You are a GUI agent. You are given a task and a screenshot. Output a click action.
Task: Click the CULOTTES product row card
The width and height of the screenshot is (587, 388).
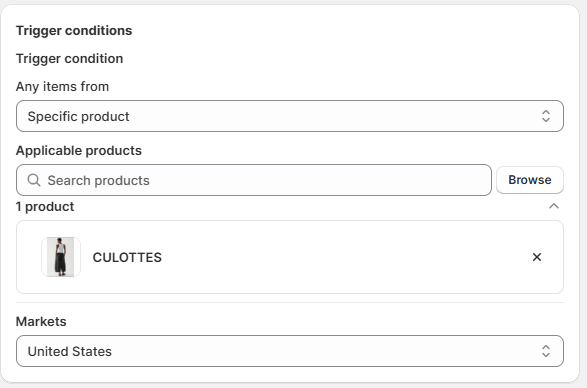290,257
